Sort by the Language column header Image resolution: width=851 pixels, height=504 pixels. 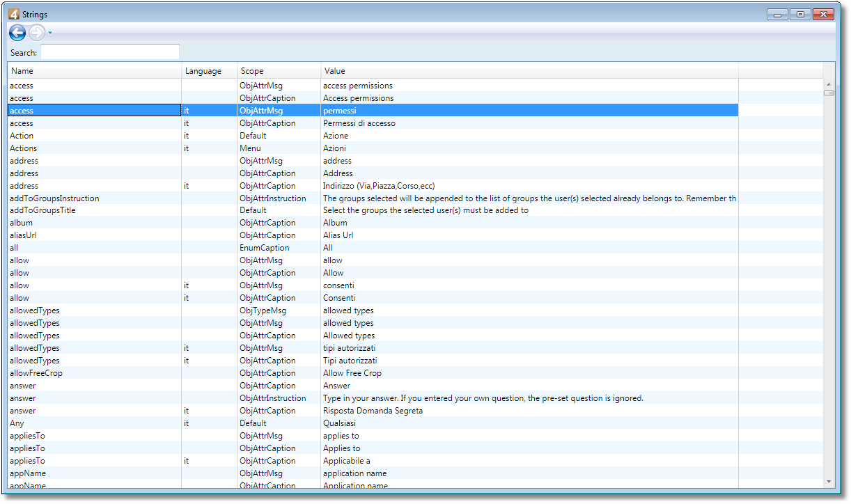tap(209, 71)
